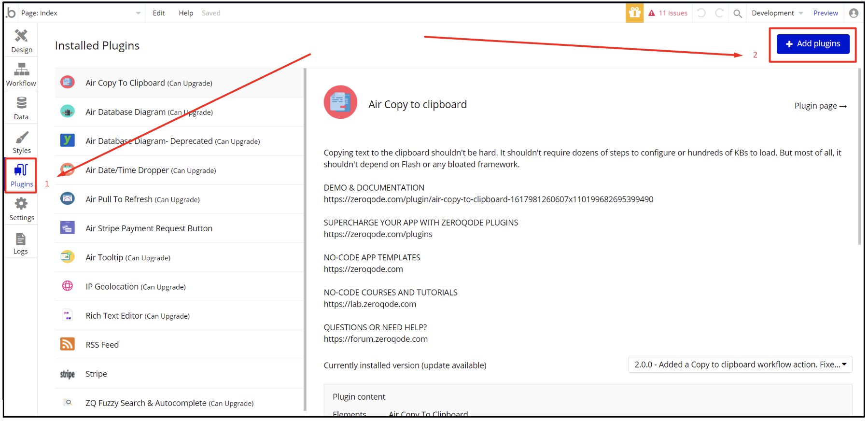The image size is (868, 421).
Task: Click the undo arrow icon
Action: point(701,13)
